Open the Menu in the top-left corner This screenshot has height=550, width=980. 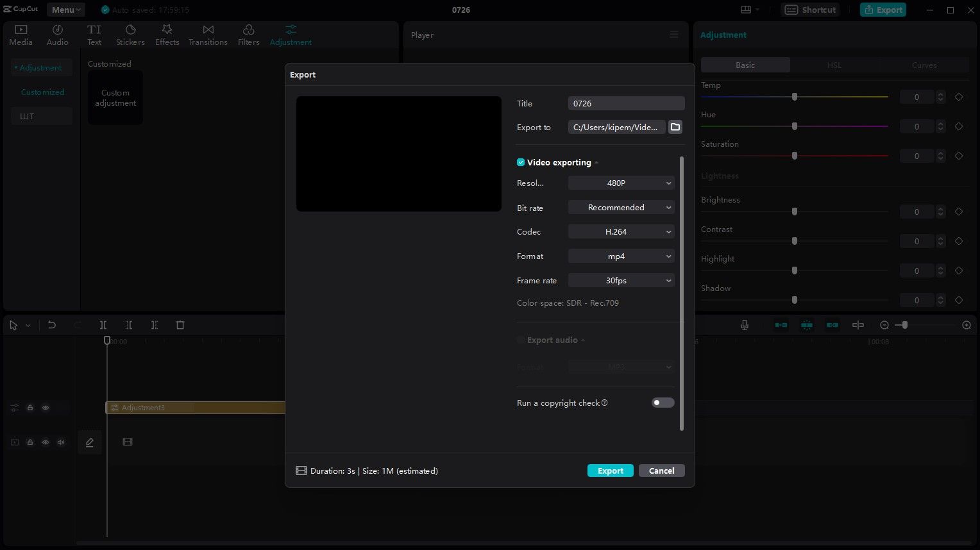(65, 10)
